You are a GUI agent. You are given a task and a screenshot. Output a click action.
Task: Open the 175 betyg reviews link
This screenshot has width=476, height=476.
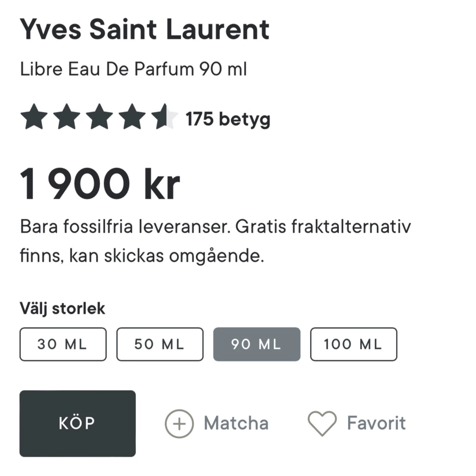tap(228, 119)
